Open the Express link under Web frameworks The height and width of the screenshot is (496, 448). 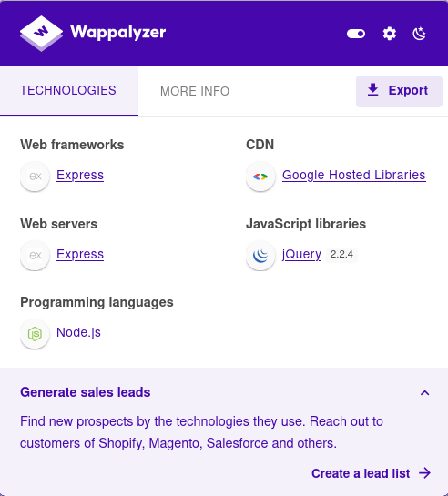click(x=80, y=175)
